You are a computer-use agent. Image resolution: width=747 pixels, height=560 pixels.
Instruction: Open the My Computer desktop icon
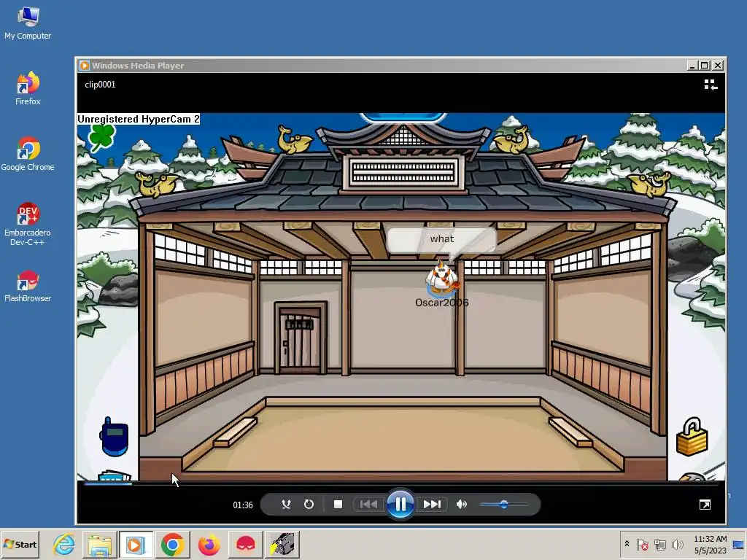[28, 24]
